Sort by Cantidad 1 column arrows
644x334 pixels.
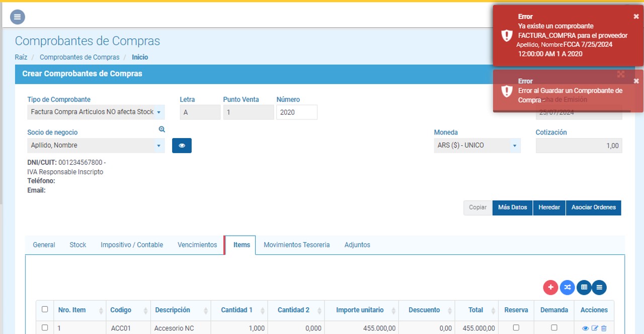coord(262,310)
